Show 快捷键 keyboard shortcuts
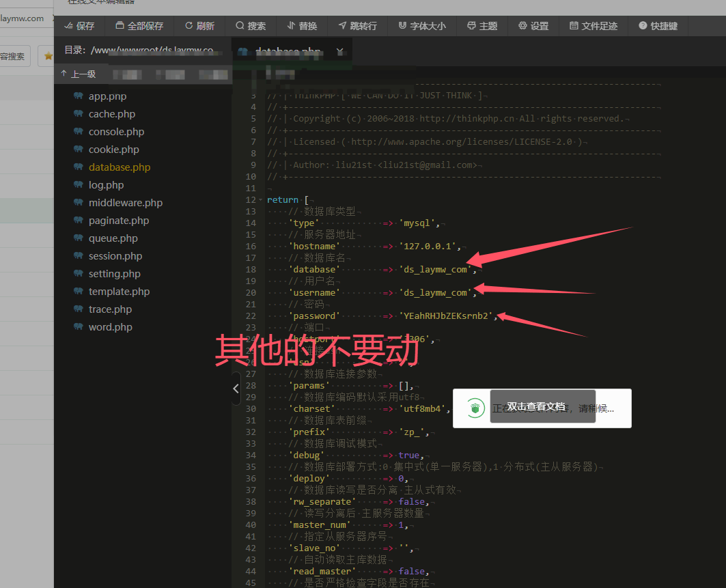 coord(658,26)
